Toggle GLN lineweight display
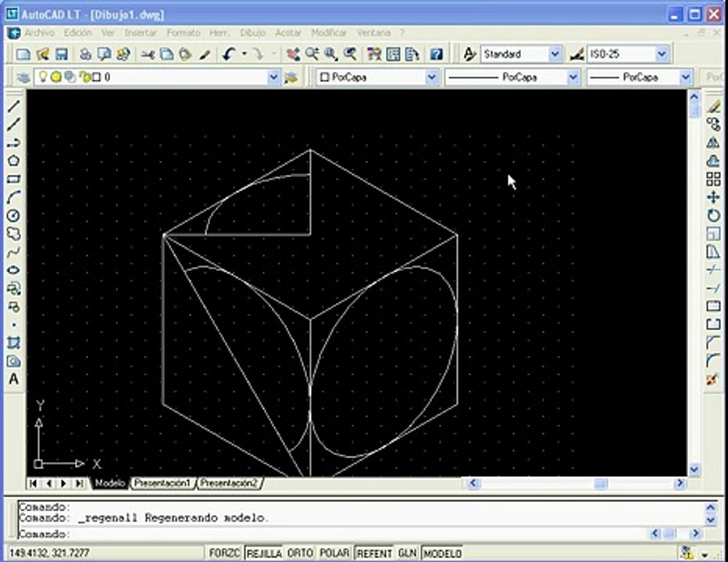 point(407,553)
